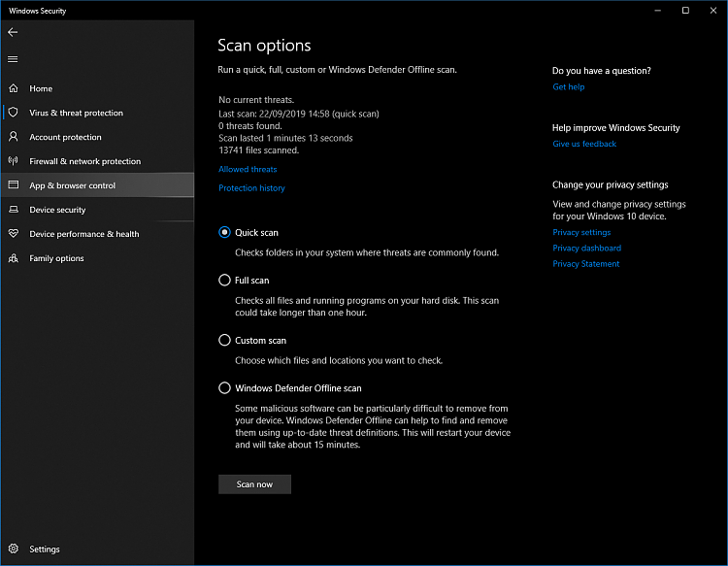Image resolution: width=728 pixels, height=566 pixels.
Task: Click the heart icon for Device health
Action: (x=14, y=234)
